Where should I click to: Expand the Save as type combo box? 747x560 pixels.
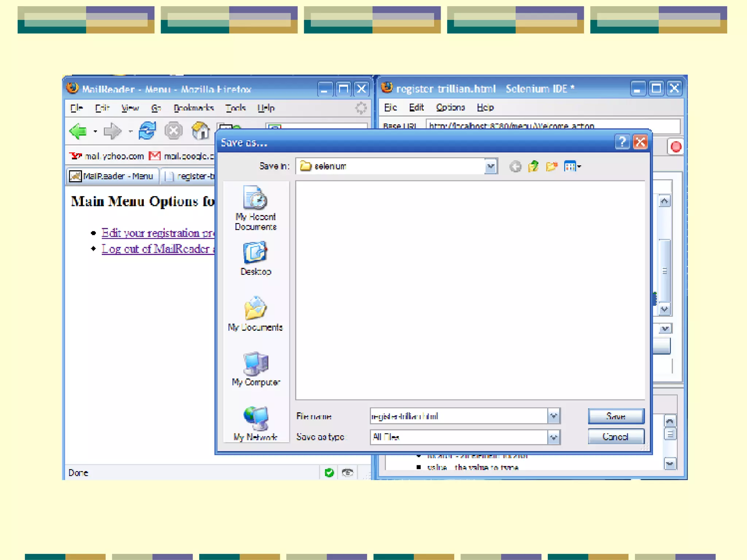pyautogui.click(x=553, y=437)
